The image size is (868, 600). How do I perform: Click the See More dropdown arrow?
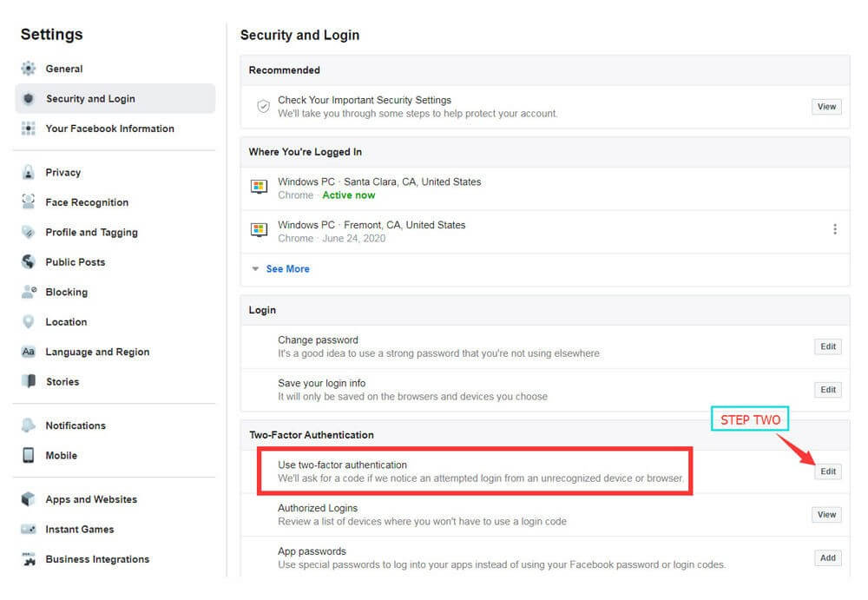pyautogui.click(x=255, y=268)
